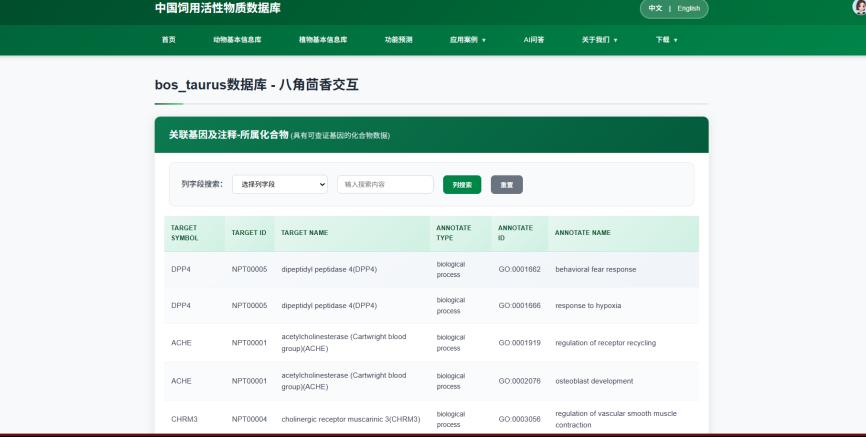Image resolution: width=866 pixels, height=437 pixels.
Task: Expand the 关于我们 dropdown menu
Action: 600,40
